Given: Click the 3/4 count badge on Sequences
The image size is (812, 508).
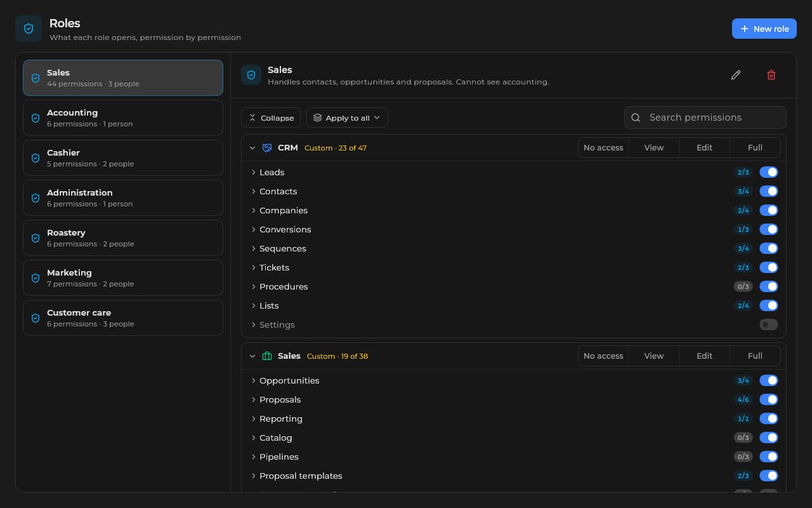Looking at the screenshot, I should coord(743,248).
